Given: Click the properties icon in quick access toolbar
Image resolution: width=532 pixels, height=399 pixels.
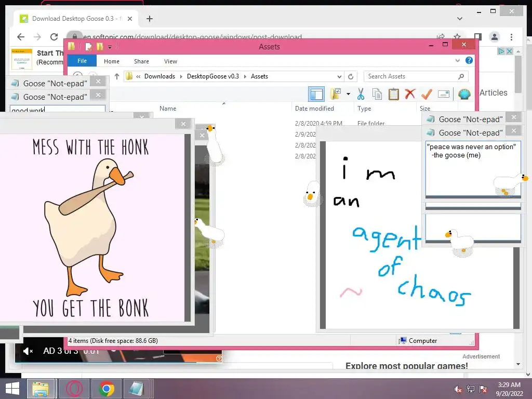Looking at the screenshot, I should [x=88, y=46].
